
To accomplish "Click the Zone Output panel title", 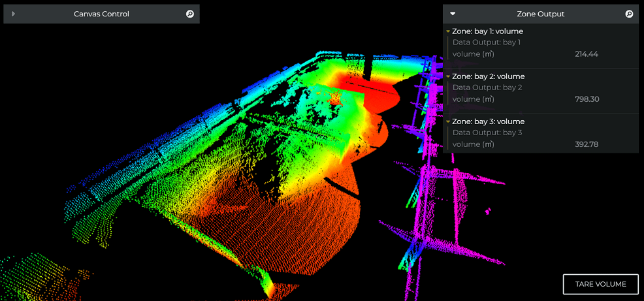I will pos(540,14).
